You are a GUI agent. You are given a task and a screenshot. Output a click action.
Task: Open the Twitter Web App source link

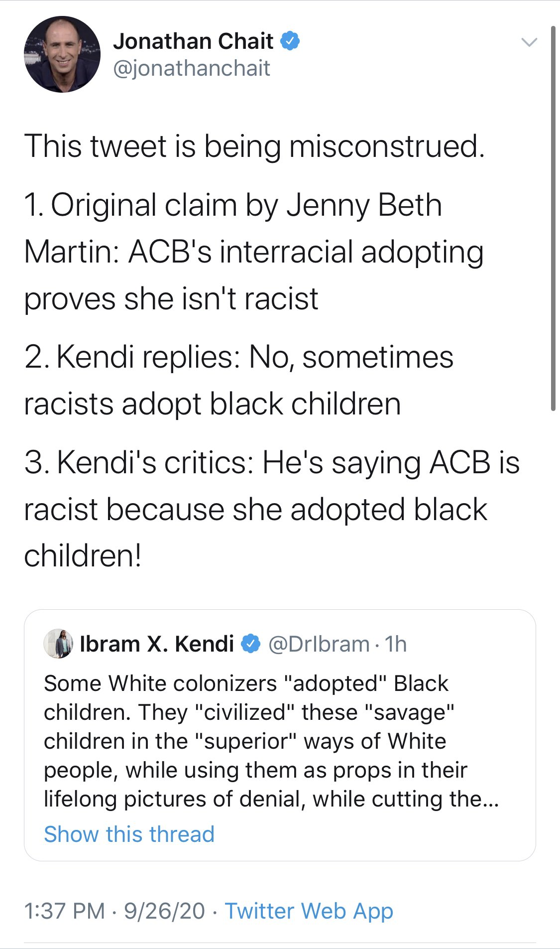pos(309,911)
